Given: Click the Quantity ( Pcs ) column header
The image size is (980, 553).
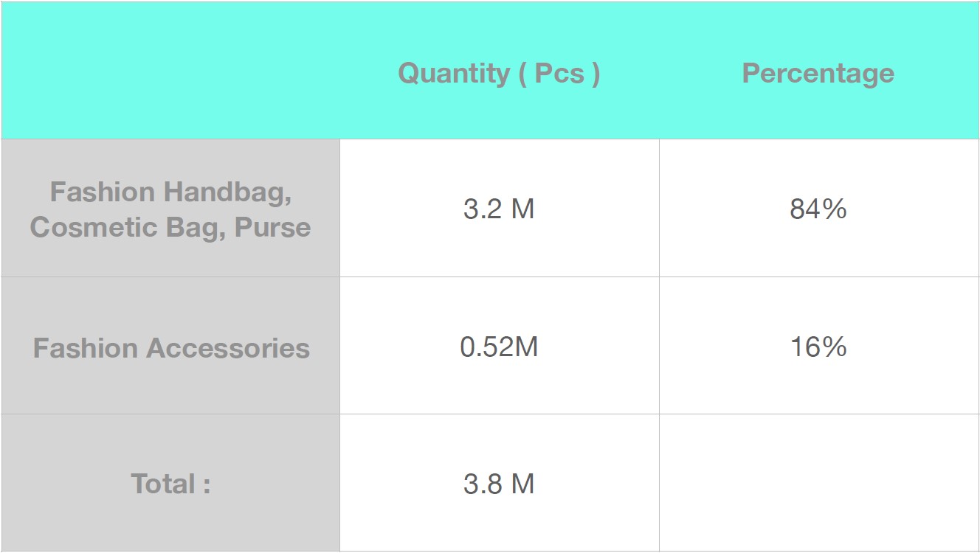Looking at the screenshot, I should pyautogui.click(x=499, y=73).
